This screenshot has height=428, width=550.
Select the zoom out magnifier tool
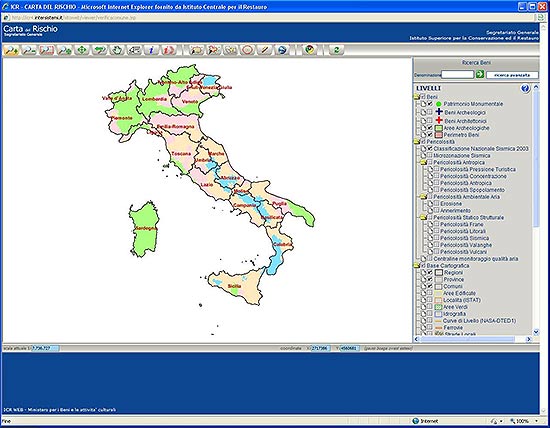coord(29,50)
